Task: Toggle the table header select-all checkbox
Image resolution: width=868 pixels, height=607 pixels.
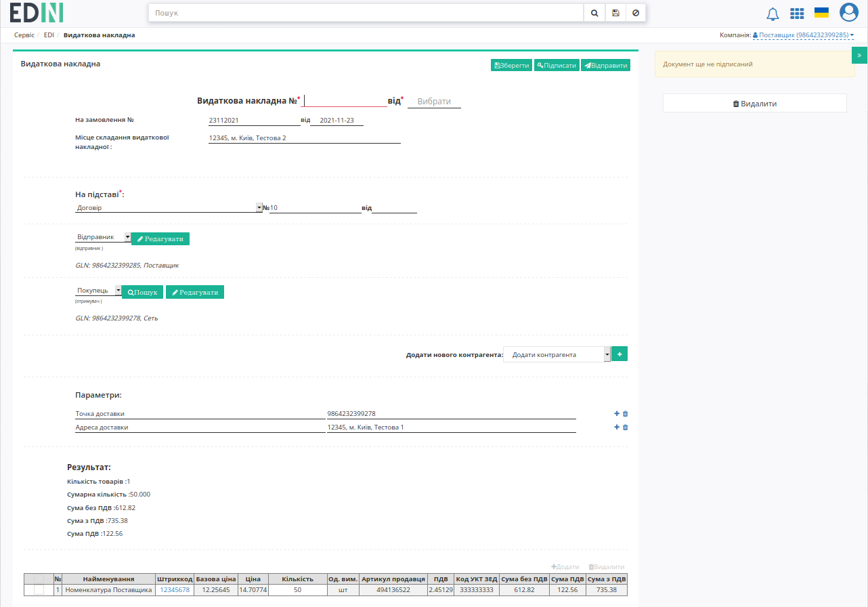Action: 39,579
